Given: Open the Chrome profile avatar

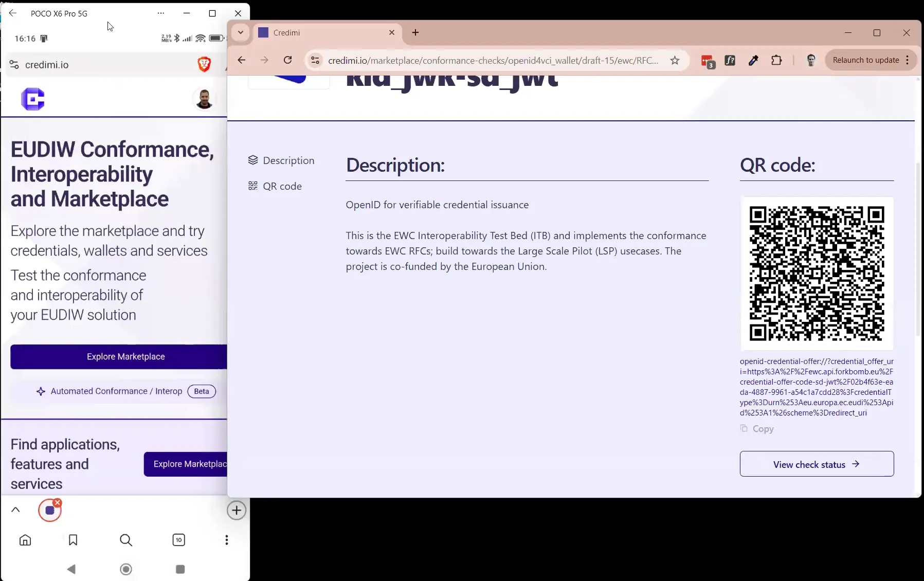Looking at the screenshot, I should pos(811,61).
